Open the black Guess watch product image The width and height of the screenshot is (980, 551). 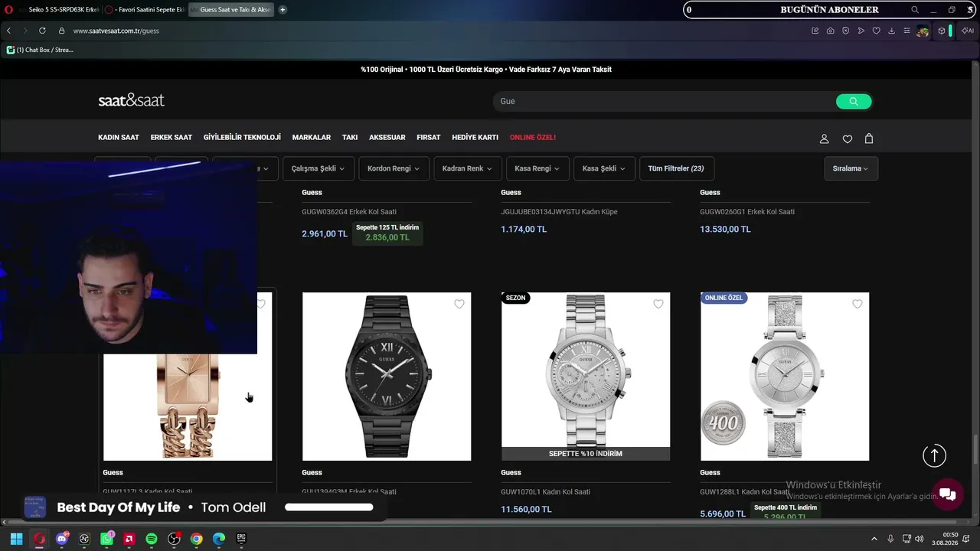pos(387,377)
